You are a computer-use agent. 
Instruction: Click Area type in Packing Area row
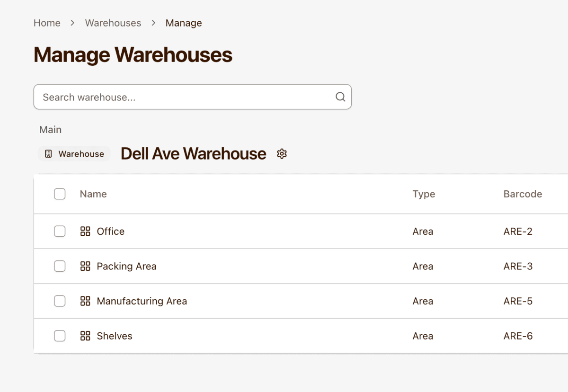click(423, 266)
